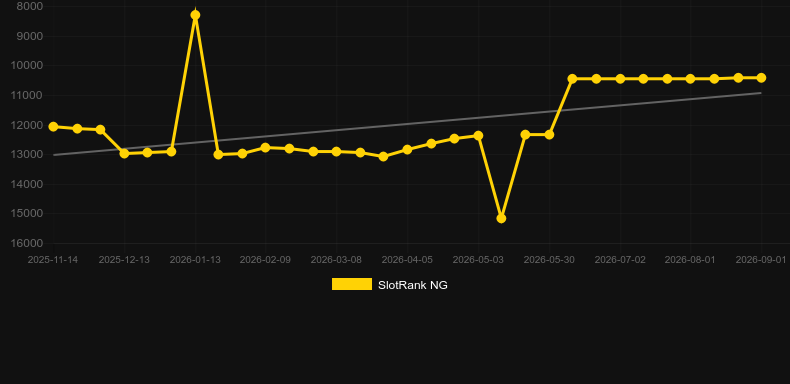
Task: Click the 2026-09-01 axis label
Action: pos(761,260)
